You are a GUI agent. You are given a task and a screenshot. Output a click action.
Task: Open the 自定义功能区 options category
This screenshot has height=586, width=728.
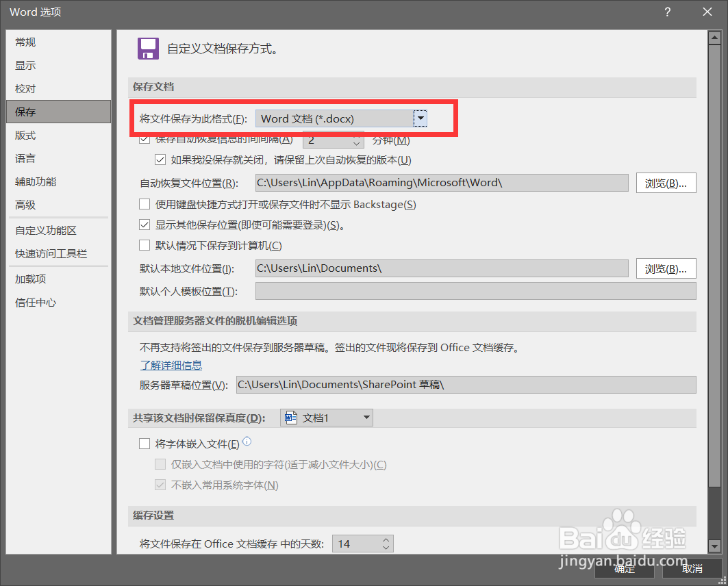pos(58,231)
